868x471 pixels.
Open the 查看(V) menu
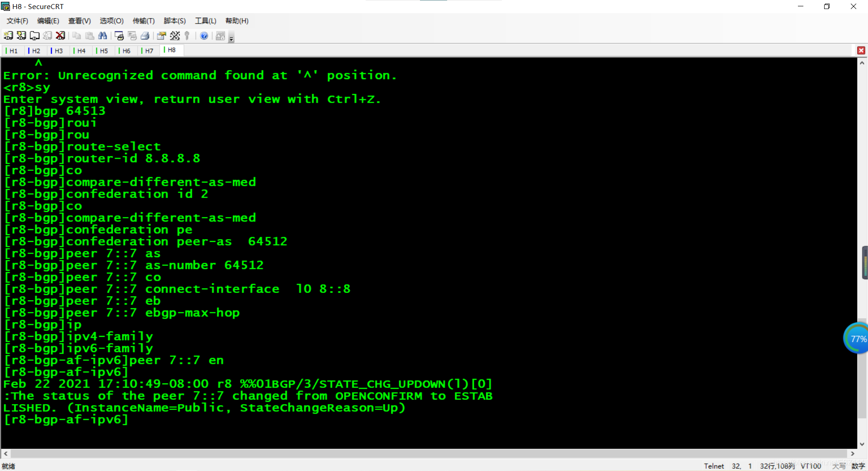tap(80, 21)
